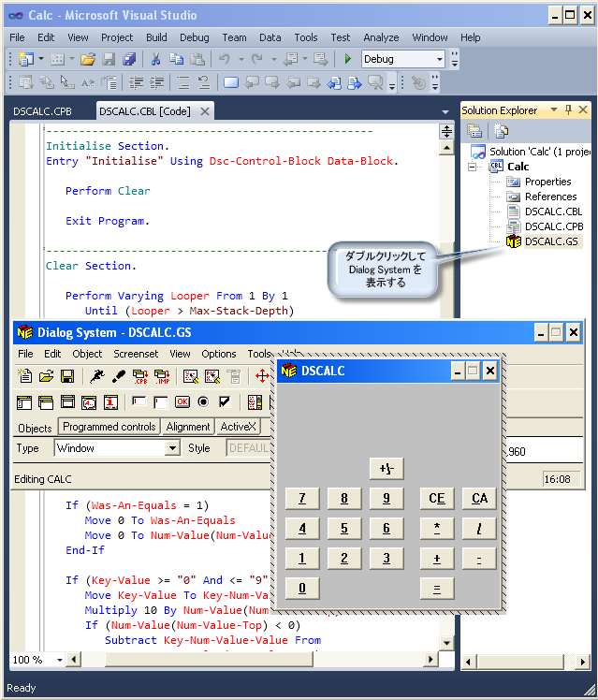Click Save All icon in Visual Studio toolbar

click(129, 59)
